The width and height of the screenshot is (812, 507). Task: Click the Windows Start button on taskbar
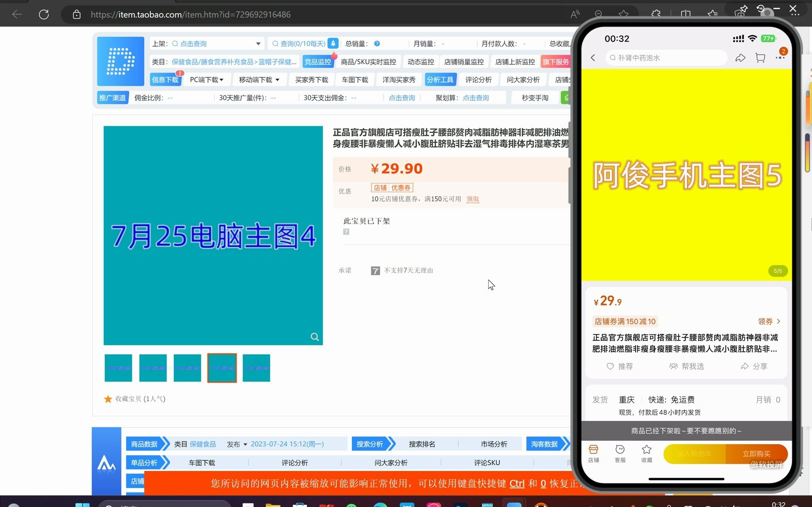point(82,504)
